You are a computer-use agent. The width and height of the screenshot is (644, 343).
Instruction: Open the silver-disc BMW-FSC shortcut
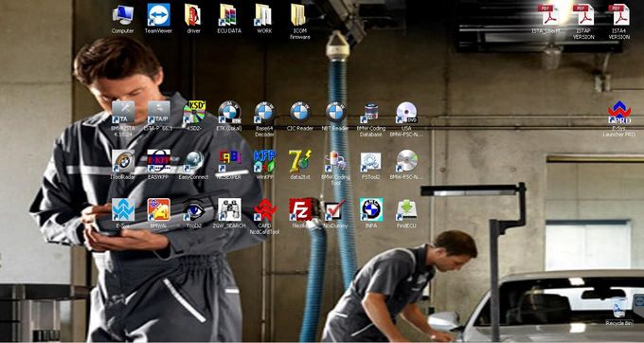(x=406, y=161)
